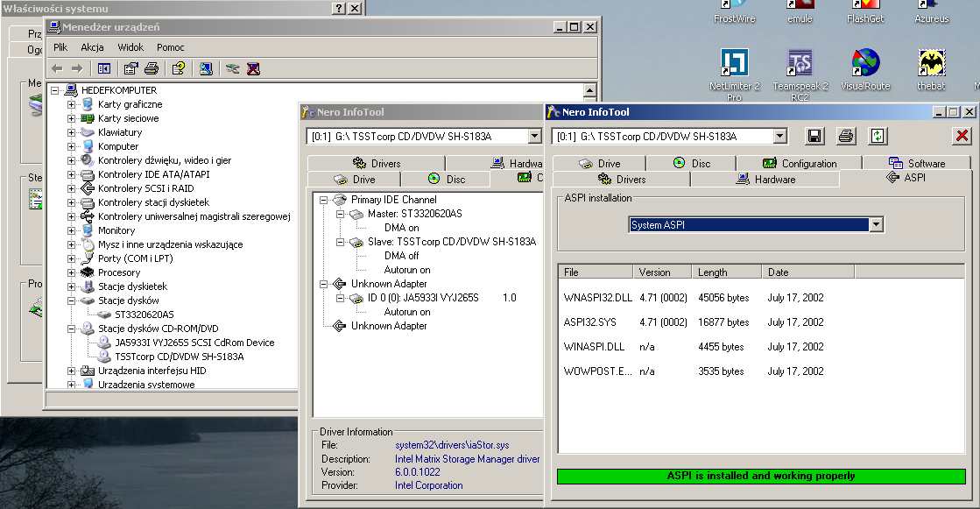Select TSSTcorp CD/DVDW SH-S183A in Device Manager tree
Image resolution: width=980 pixels, height=509 pixels.
coord(179,357)
